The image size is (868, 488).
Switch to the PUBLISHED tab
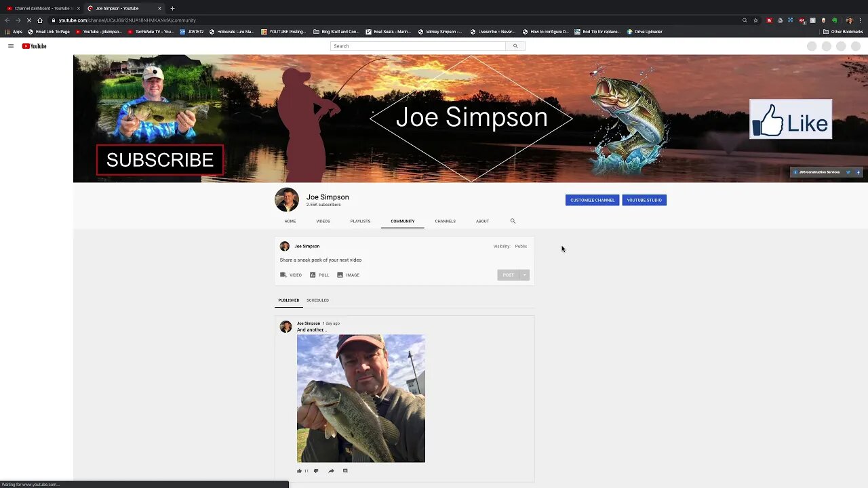pos(288,300)
